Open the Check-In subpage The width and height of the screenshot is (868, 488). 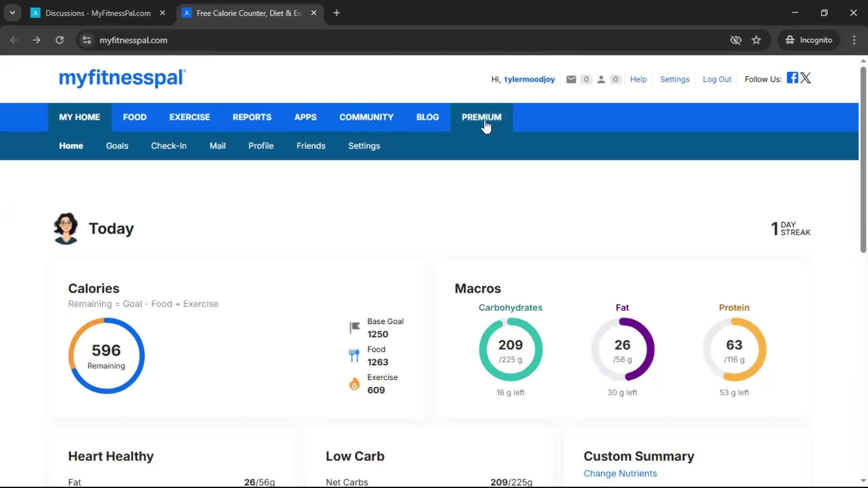(x=169, y=146)
